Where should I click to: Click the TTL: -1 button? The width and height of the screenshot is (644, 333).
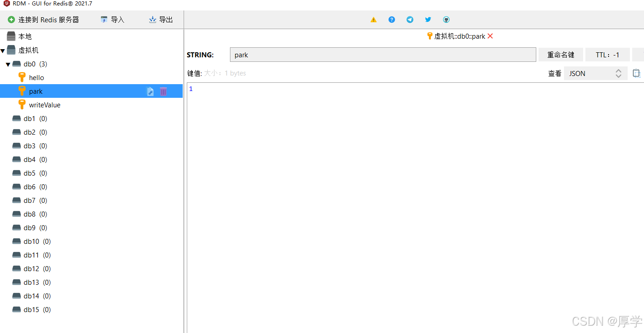coord(608,55)
